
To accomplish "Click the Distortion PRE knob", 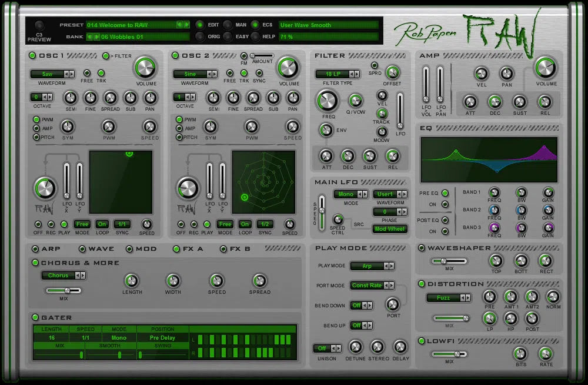I will 490,298.
